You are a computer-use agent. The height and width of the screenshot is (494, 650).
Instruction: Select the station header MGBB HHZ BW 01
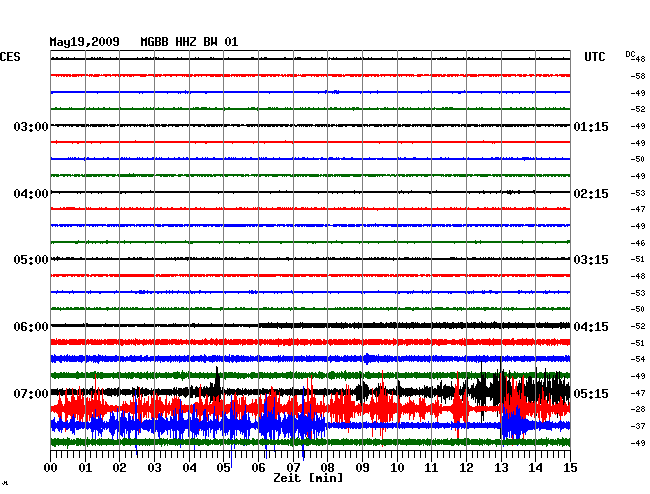(x=189, y=42)
